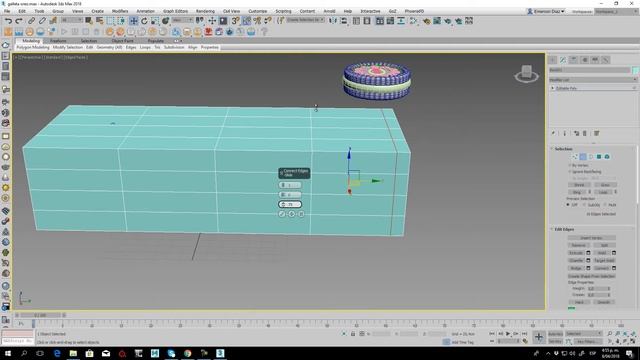Image resolution: width=640 pixels, height=360 pixels.
Task: Open the Emerson Diaz account dropdown
Action: 546,11
